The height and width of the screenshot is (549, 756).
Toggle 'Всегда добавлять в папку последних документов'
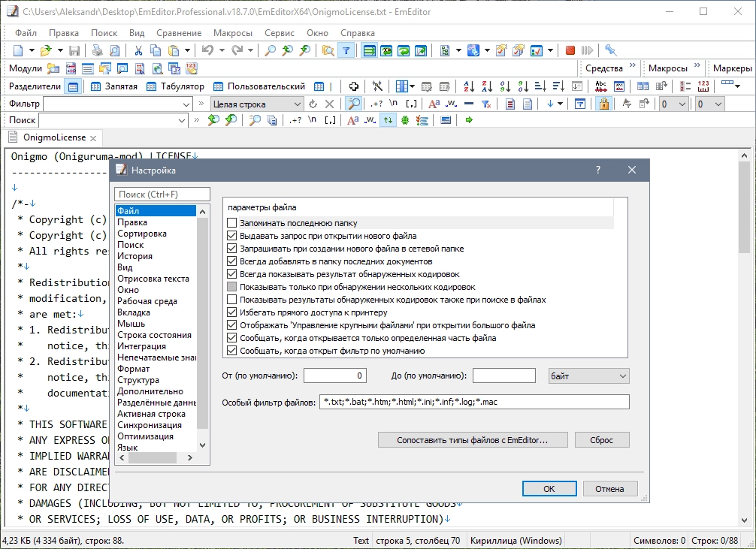232,261
